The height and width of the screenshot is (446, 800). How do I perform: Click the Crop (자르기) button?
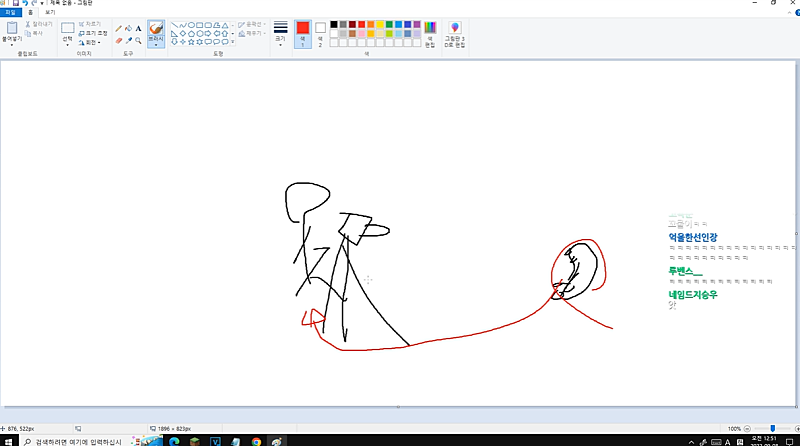coord(92,23)
